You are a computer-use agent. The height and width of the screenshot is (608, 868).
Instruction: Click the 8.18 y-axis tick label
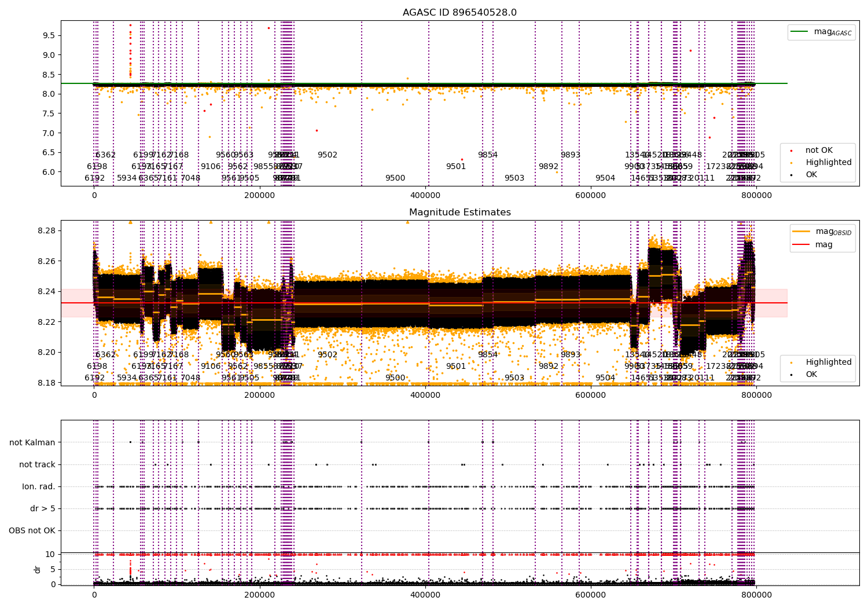(x=46, y=383)
